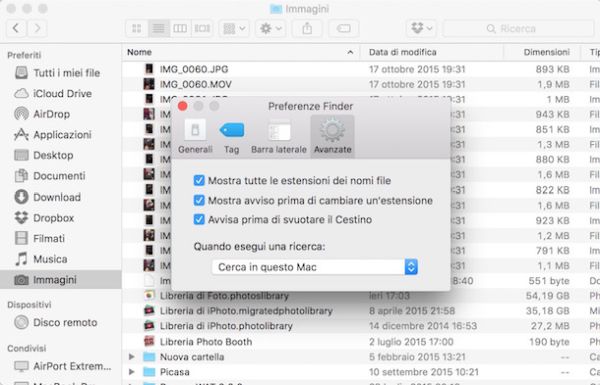Open the share toolbar button

(307, 28)
